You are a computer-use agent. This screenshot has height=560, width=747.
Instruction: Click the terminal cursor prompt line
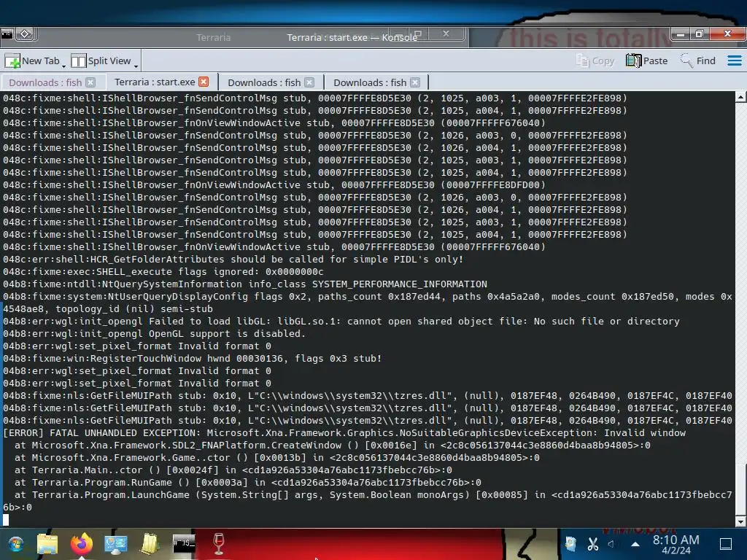[x=6, y=520]
